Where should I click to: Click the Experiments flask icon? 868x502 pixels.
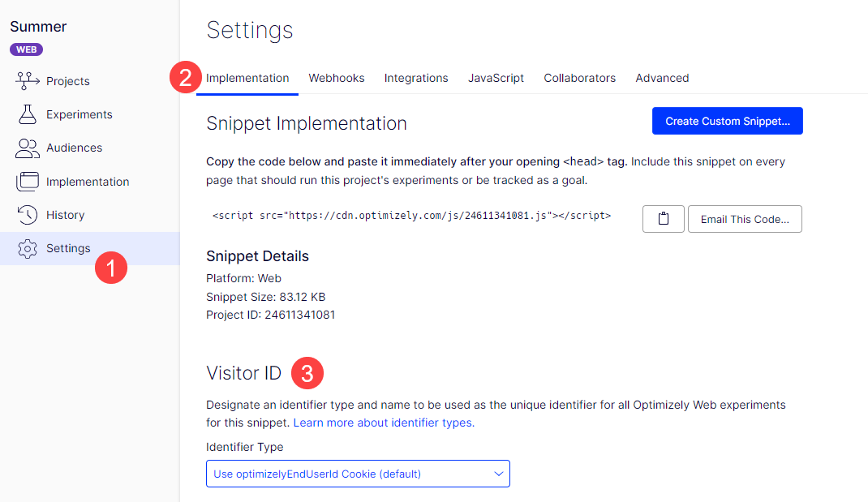[x=28, y=114]
